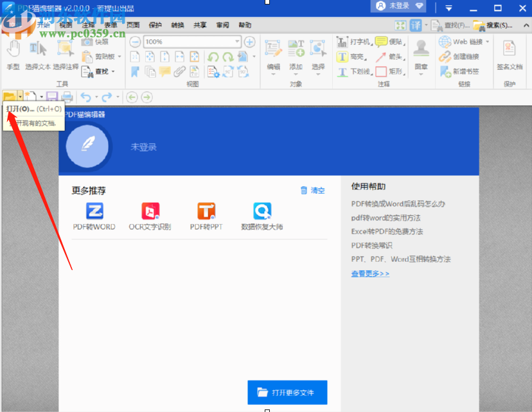Viewport: 532px width, 412px height.
Task: Go to previous view green arrow
Action: [x=132, y=98]
